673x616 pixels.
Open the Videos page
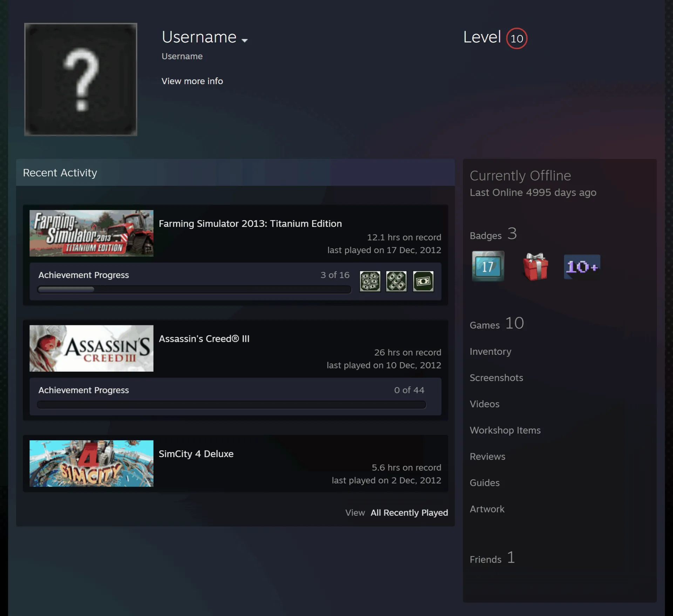484,404
